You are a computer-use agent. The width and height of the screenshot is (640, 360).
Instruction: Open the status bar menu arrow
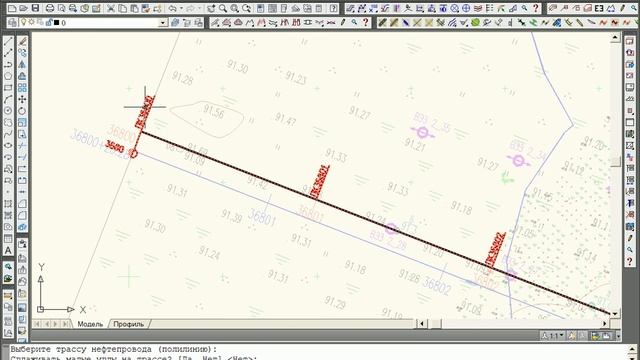click(618, 336)
